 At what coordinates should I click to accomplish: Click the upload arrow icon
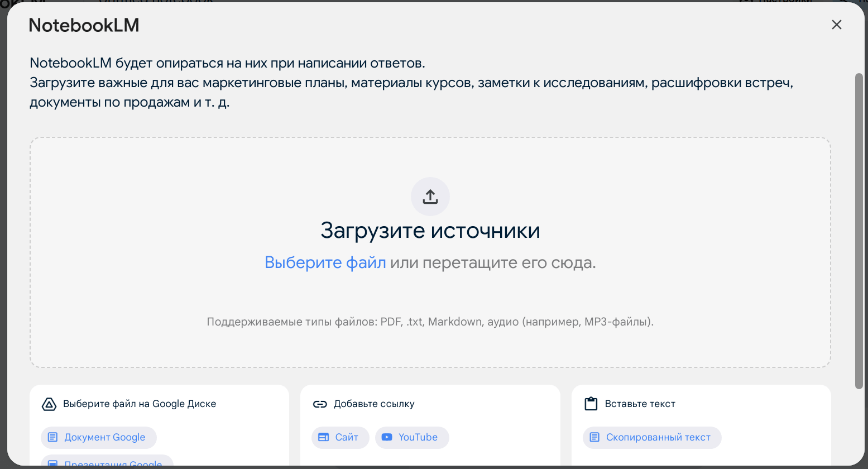pos(430,197)
